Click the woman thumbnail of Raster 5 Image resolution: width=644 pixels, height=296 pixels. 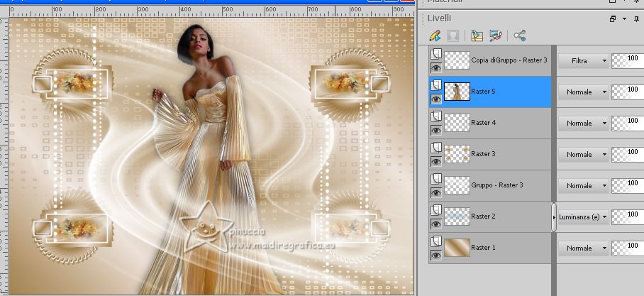(x=457, y=92)
